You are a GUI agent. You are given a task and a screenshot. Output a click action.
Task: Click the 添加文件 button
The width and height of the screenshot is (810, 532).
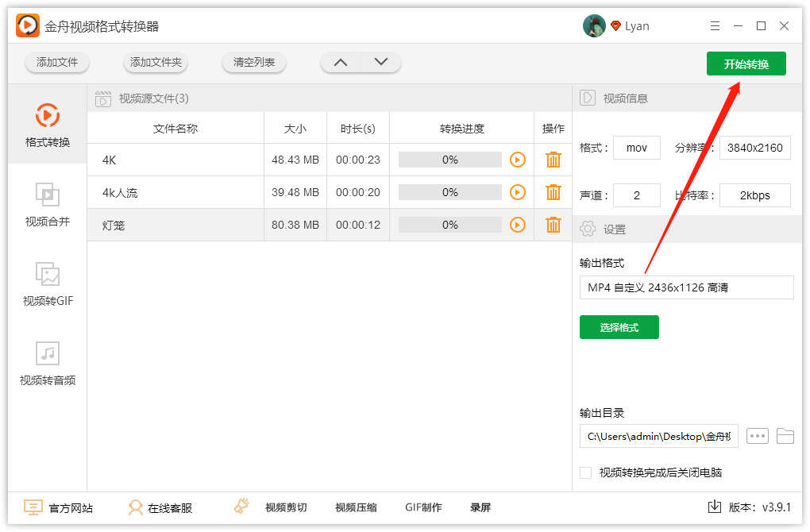pyautogui.click(x=57, y=63)
